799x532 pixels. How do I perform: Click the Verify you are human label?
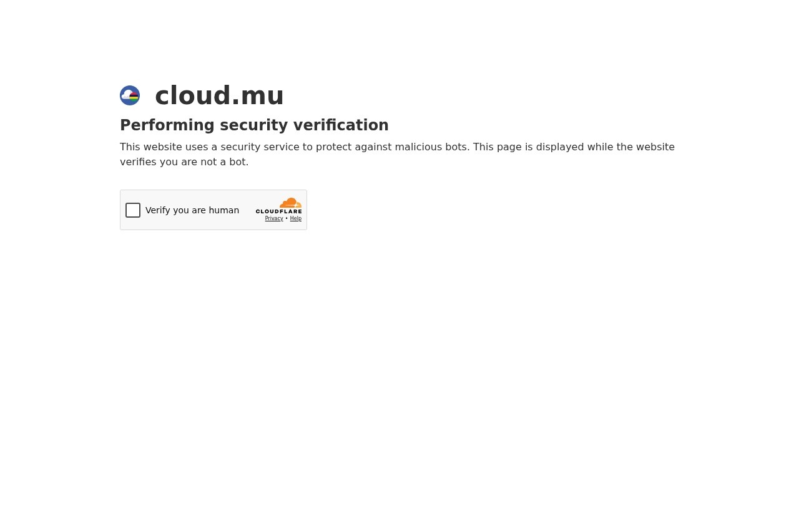coord(192,210)
